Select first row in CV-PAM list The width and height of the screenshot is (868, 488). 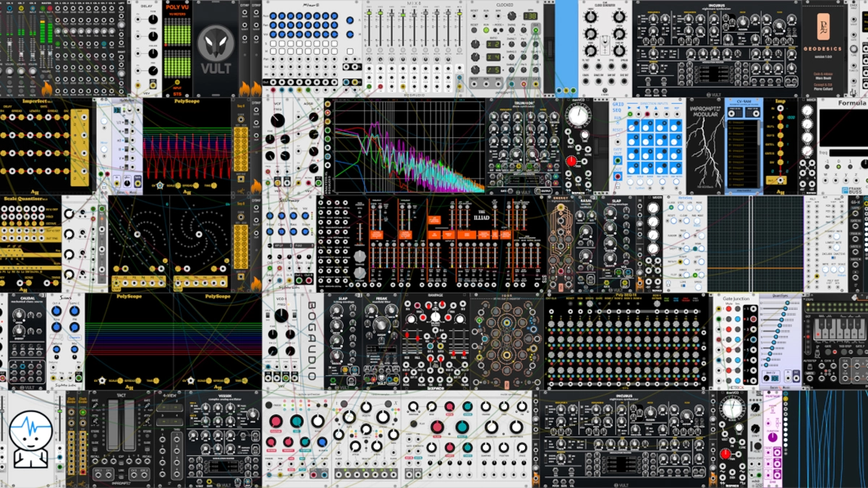(742, 124)
